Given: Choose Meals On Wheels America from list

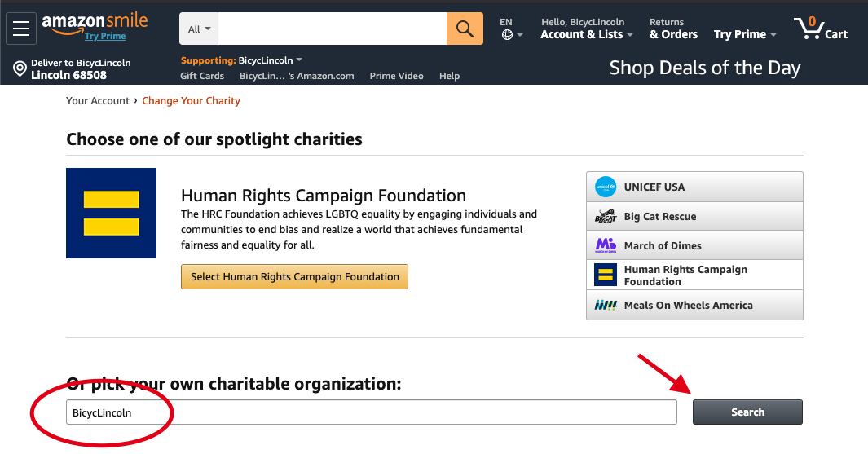Looking at the screenshot, I should coord(694,305).
